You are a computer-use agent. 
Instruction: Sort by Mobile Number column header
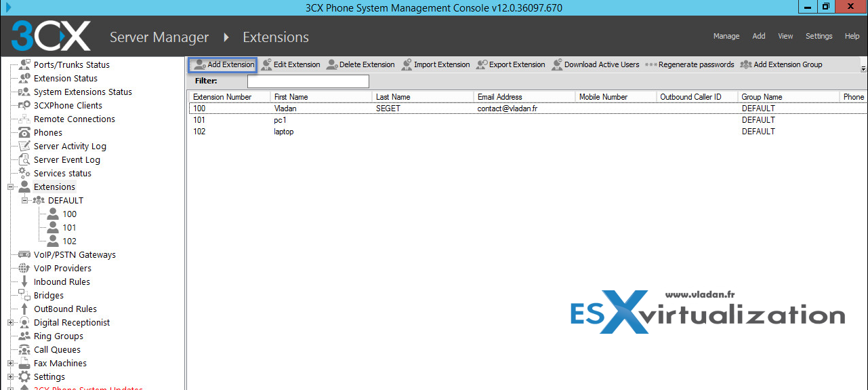click(615, 97)
